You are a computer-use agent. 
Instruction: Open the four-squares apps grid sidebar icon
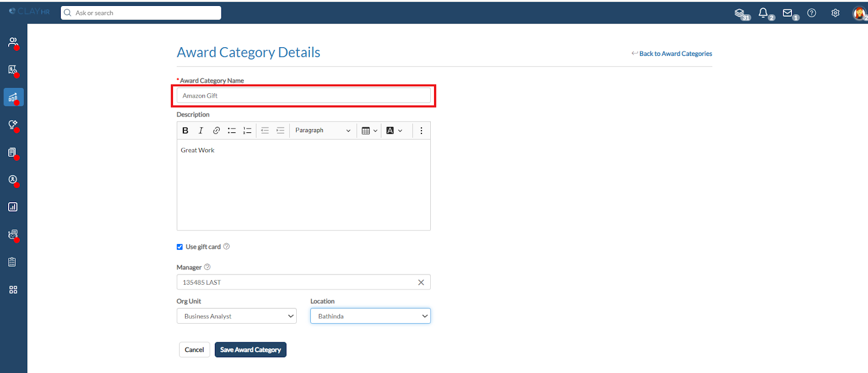click(x=13, y=290)
